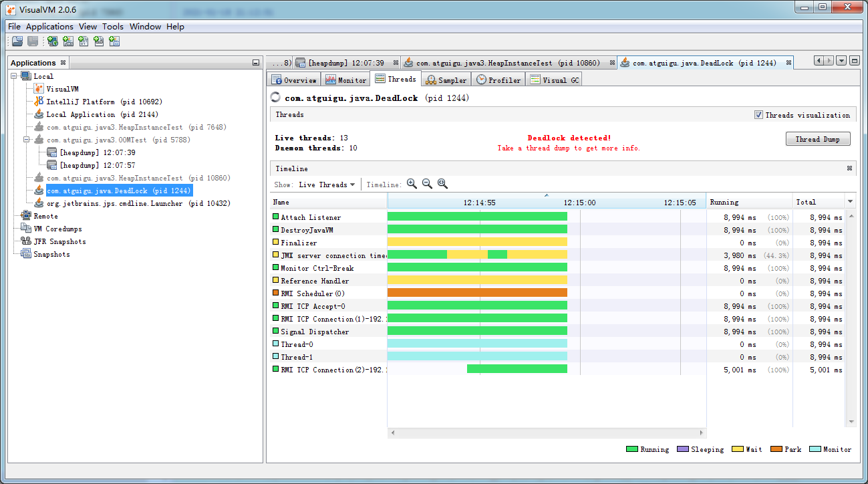Click the Snapshots node icon
Image resolution: width=868 pixels, height=484 pixels.
click(26, 254)
